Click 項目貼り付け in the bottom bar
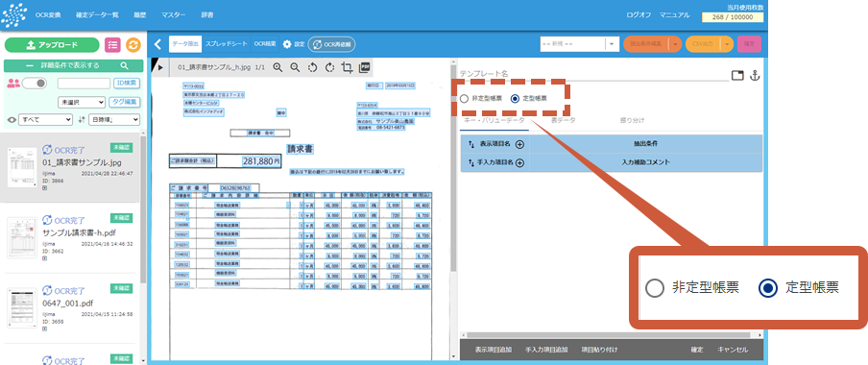 coord(599,350)
